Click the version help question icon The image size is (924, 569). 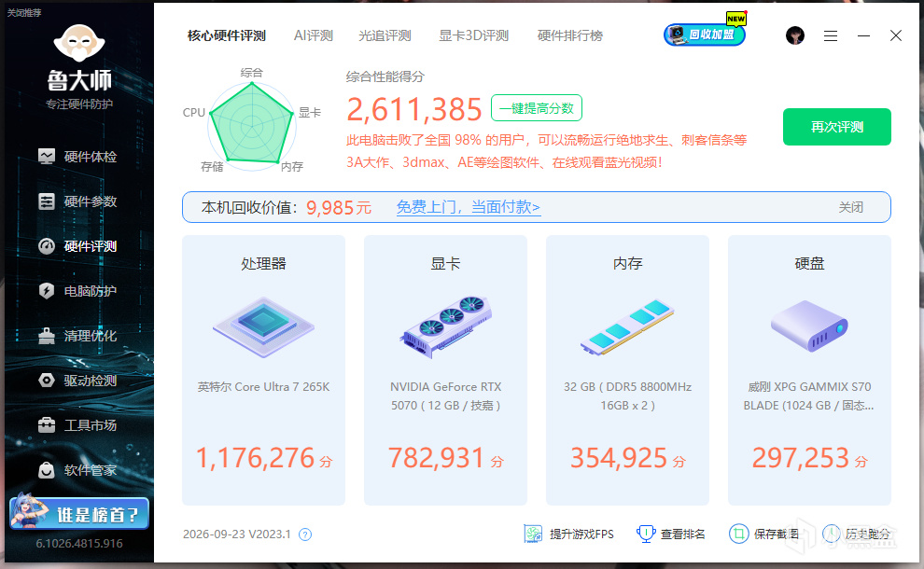(305, 534)
